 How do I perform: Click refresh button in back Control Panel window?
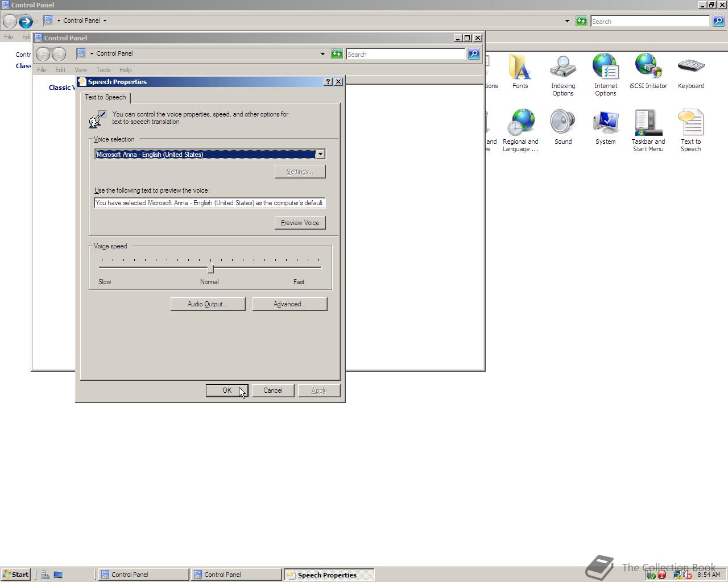[581, 21]
